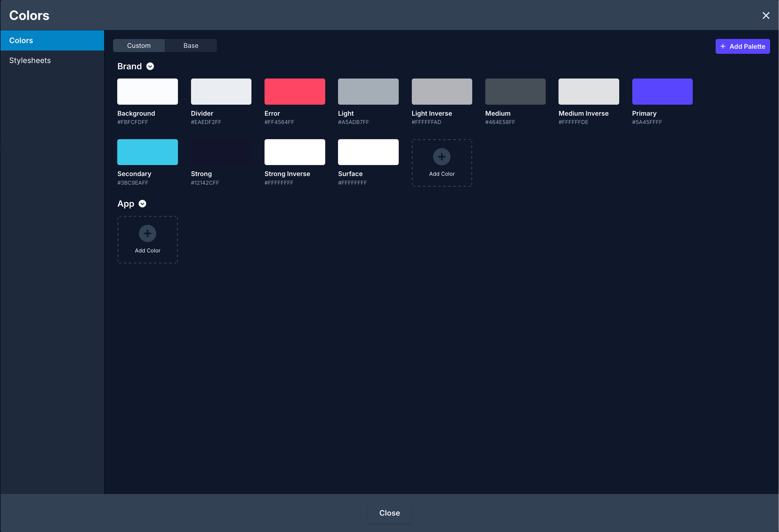Image resolution: width=779 pixels, height=532 pixels.
Task: Click the Light Inverse swatch
Action: click(x=442, y=92)
